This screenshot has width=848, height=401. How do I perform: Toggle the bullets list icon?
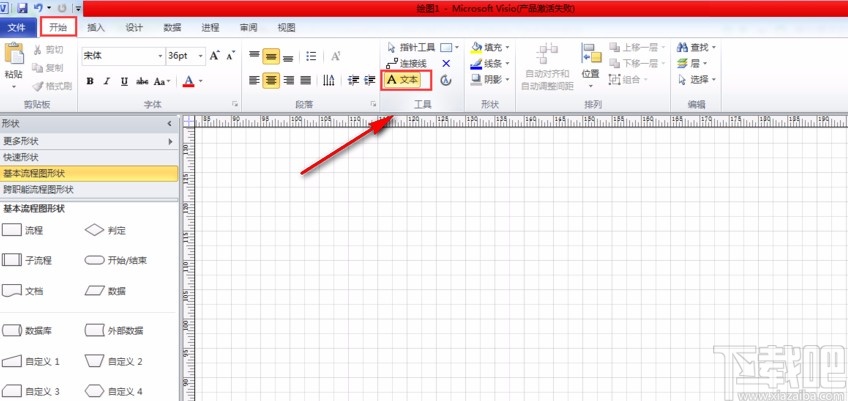[x=311, y=56]
